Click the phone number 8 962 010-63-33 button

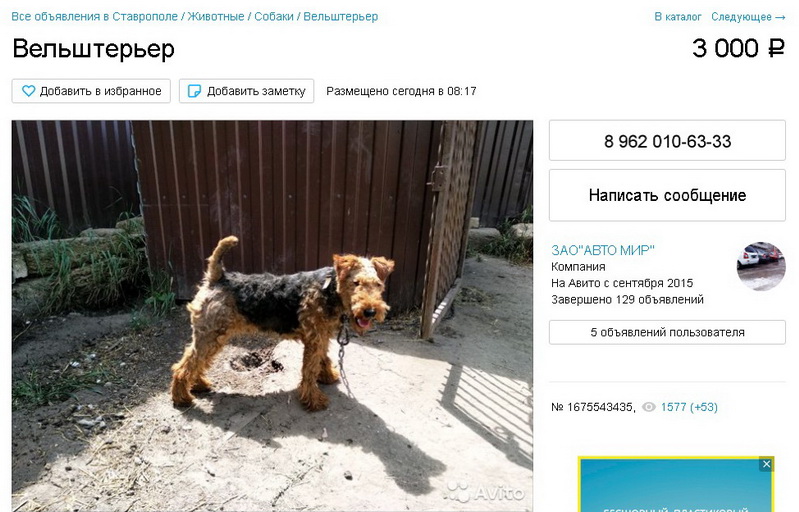pos(667,141)
